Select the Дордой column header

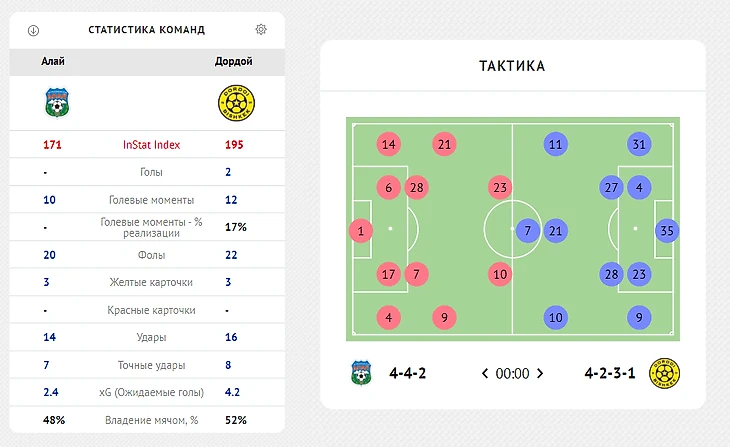234,62
